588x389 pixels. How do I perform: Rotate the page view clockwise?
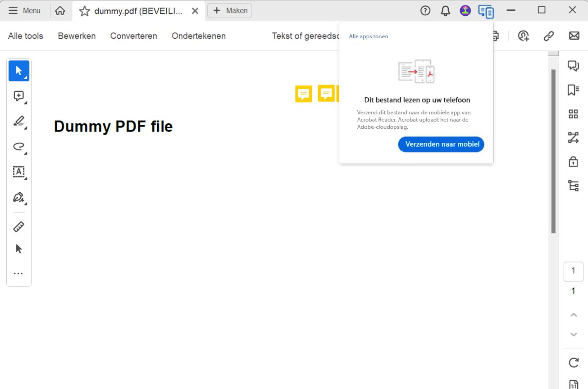pyautogui.click(x=574, y=362)
